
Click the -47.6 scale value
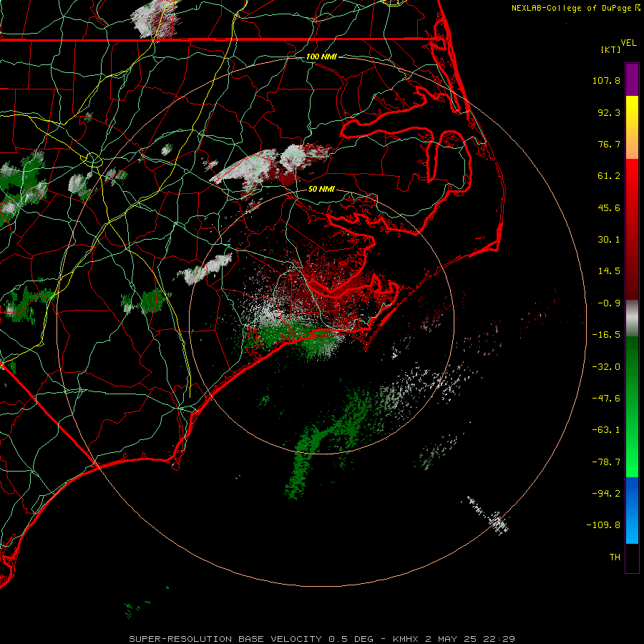click(606, 399)
